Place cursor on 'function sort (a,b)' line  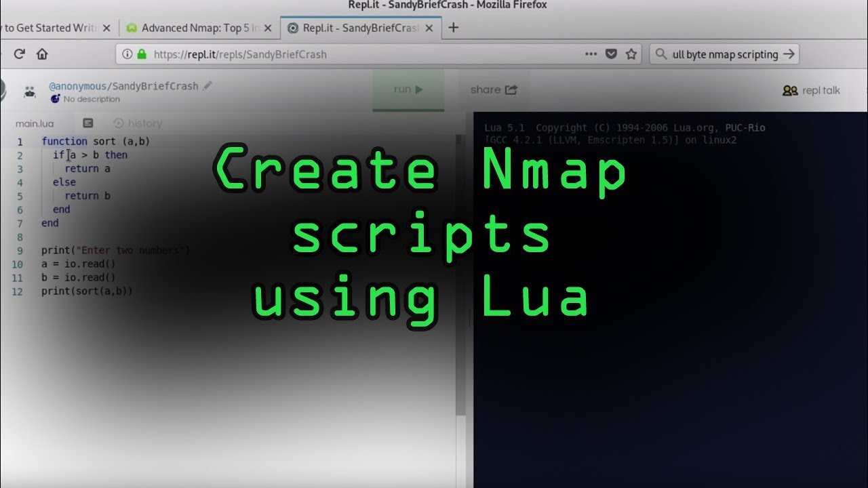[96, 141]
